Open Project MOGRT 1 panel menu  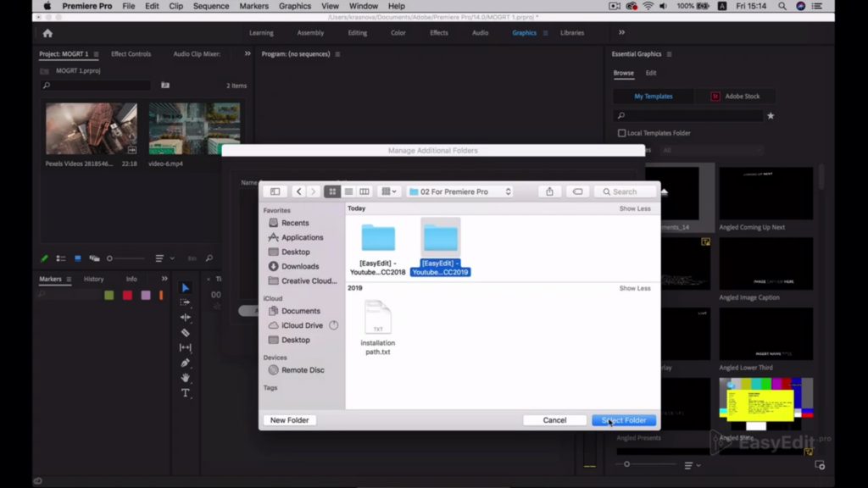(x=97, y=54)
